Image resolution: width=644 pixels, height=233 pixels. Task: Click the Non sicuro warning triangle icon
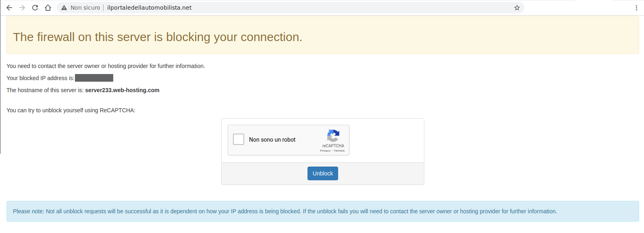(x=64, y=8)
